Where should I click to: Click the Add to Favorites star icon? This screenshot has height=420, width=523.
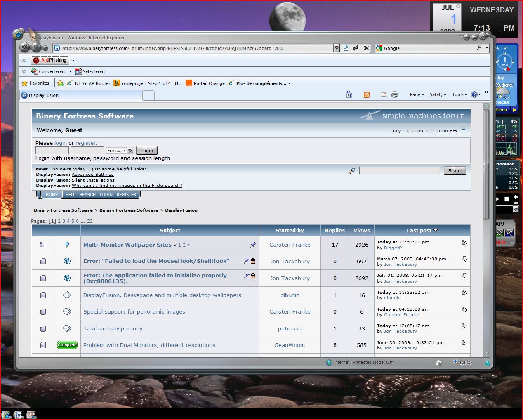60,83
